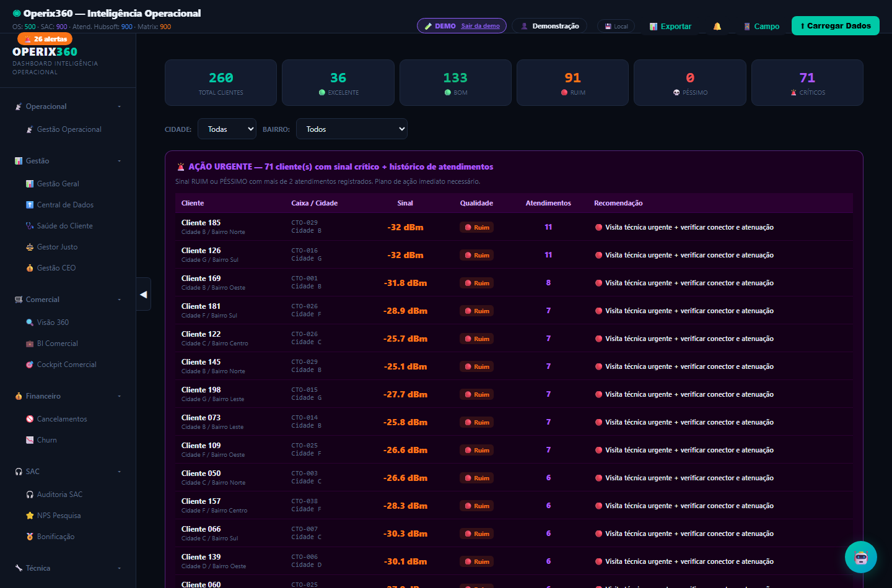The height and width of the screenshot is (588, 892).
Task: Click the Sinal column header
Action: [405, 203]
